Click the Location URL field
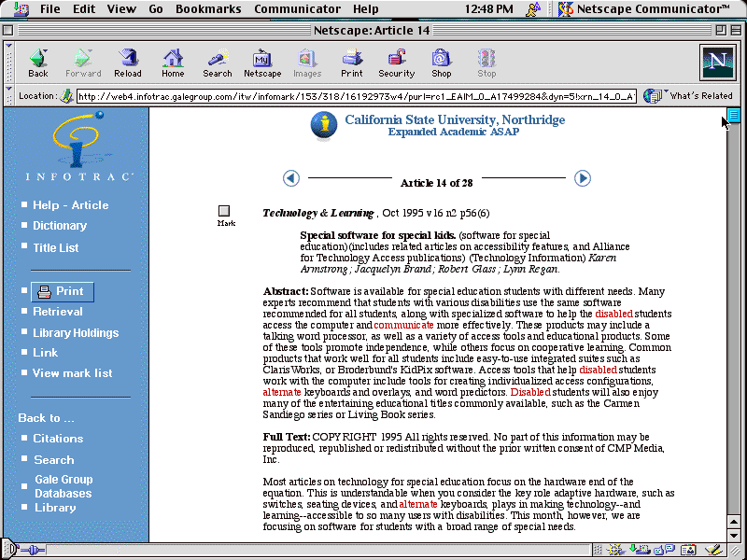Screen dimensions: 747x560 pyautogui.click(x=357, y=97)
